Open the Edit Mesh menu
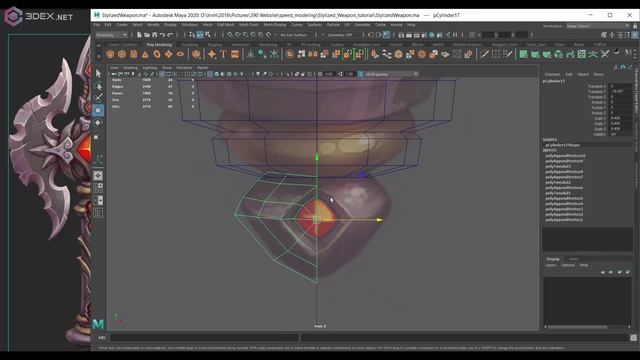Image resolution: width=640 pixels, height=360 pixels. (226, 25)
